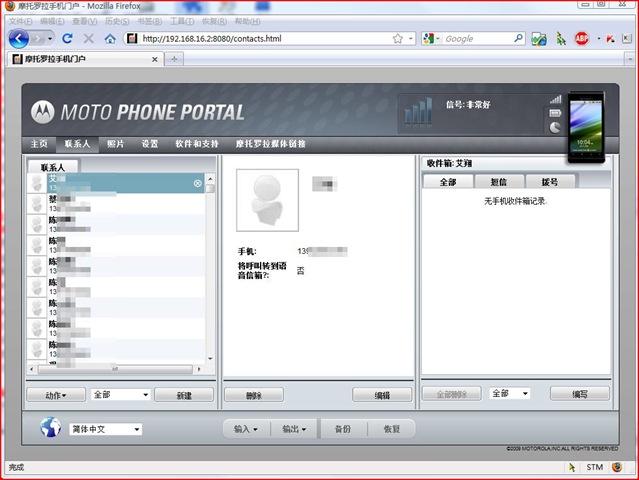Click the globe language icon

click(51, 427)
